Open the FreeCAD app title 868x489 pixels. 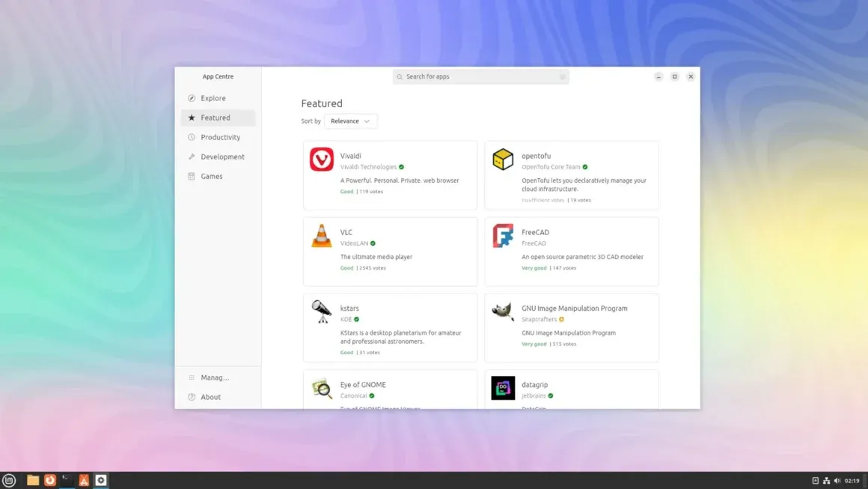535,232
